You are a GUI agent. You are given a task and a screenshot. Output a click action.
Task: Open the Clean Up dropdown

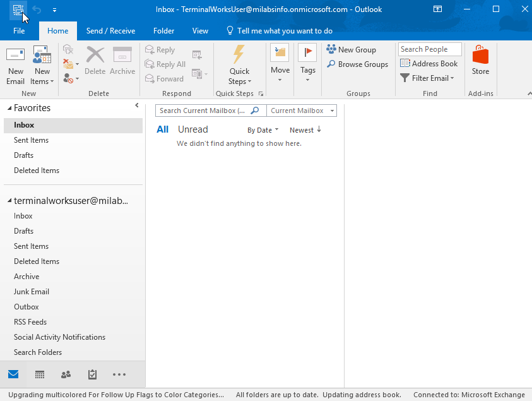[71, 64]
